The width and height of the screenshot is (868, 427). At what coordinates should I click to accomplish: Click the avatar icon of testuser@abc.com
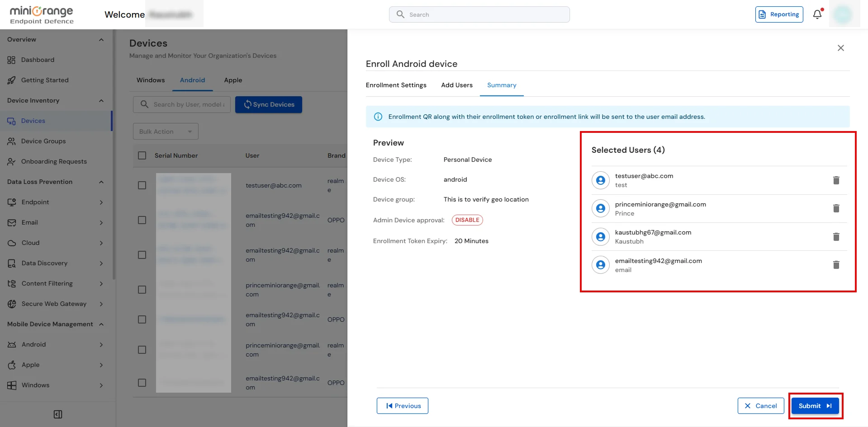[x=601, y=180]
